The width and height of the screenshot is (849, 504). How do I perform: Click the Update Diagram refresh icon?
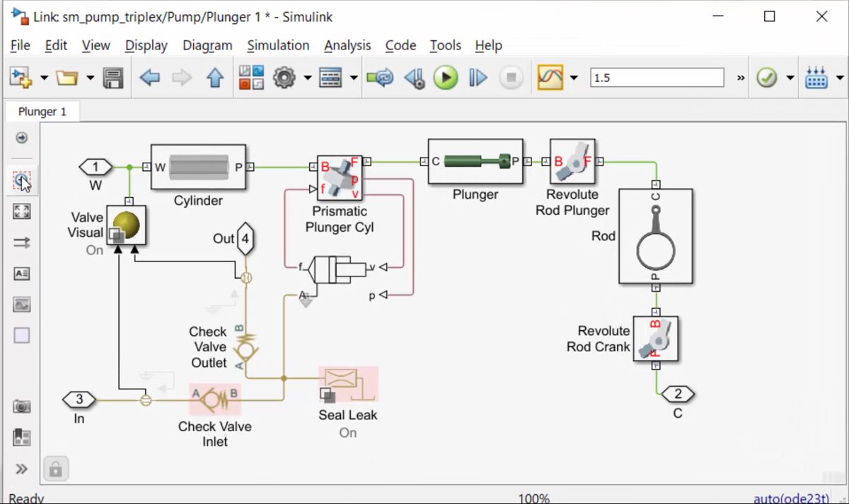(380, 78)
